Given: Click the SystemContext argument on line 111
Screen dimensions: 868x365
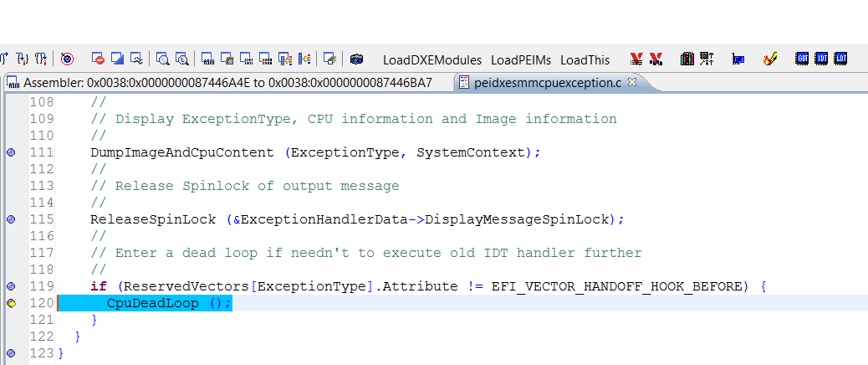Looking at the screenshot, I should click(470, 152).
